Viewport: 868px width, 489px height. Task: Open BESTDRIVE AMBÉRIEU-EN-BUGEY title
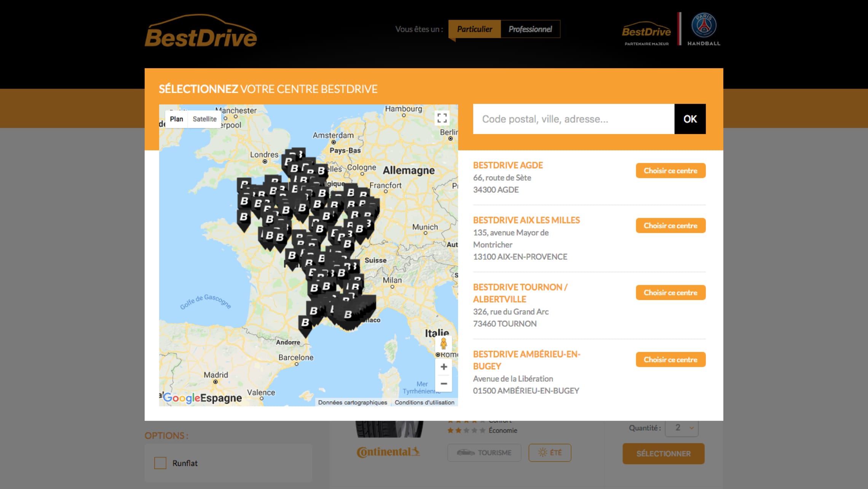click(x=527, y=360)
